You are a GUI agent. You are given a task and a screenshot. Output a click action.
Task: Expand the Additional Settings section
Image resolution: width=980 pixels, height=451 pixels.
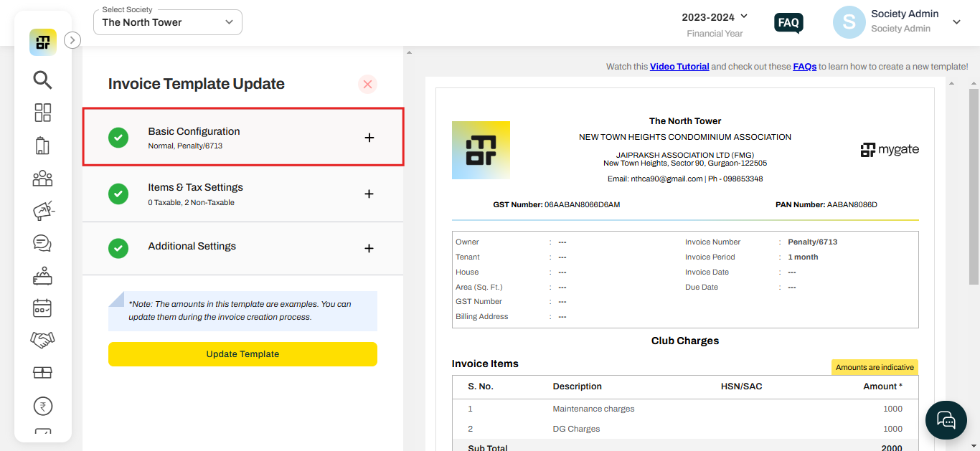[x=369, y=249]
